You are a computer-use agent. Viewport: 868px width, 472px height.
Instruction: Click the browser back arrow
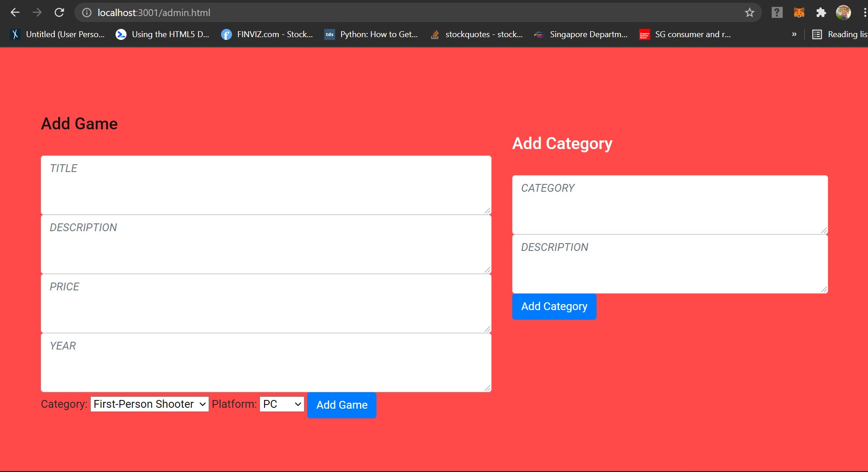point(15,12)
